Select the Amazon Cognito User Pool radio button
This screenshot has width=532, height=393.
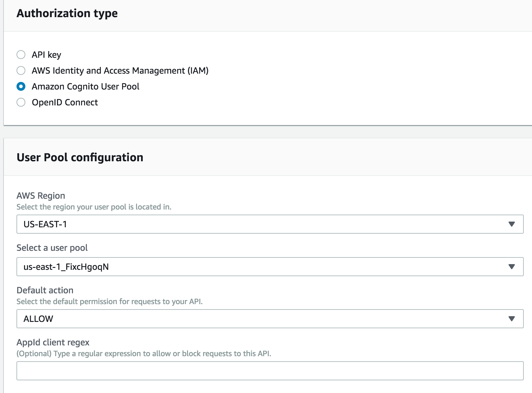[21, 86]
